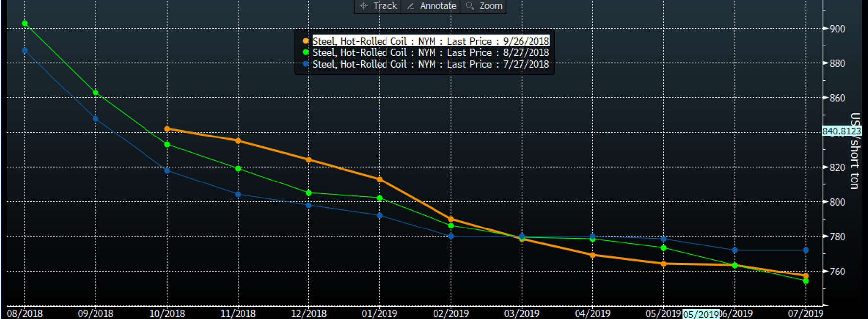This screenshot has height=319, width=868.
Task: Click the Zoom magnifier icon
Action: (470, 6)
